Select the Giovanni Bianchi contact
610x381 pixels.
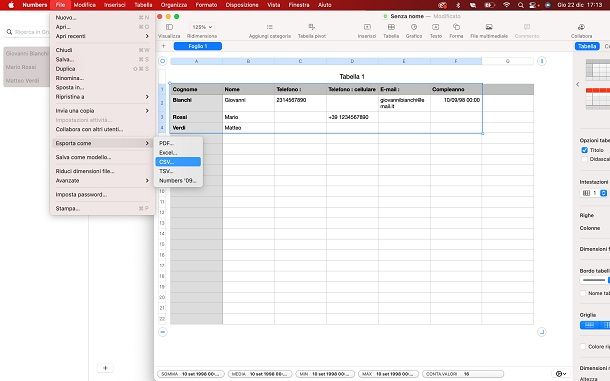click(26, 53)
